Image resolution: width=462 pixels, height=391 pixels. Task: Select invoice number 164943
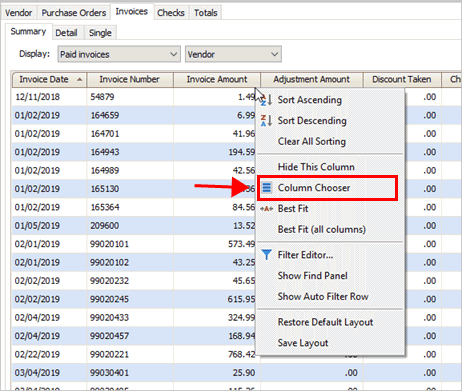pos(130,152)
